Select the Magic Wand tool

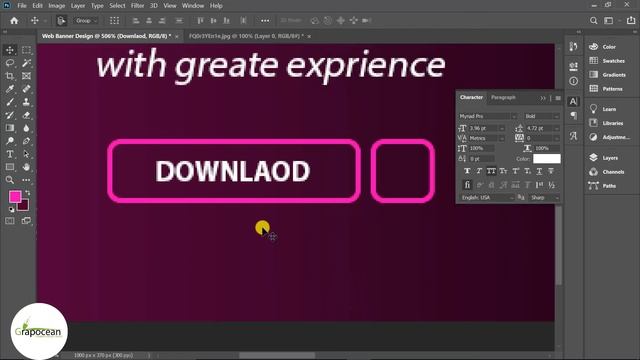pyautogui.click(x=26, y=63)
